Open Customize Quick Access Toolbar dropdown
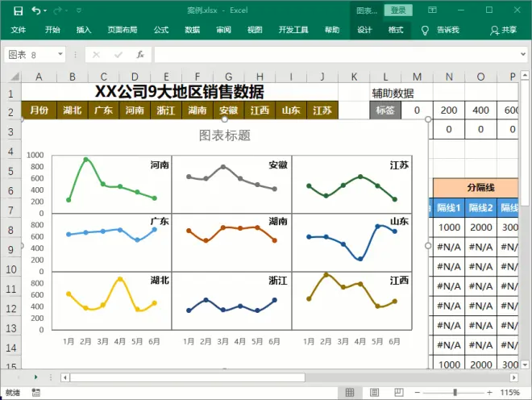 (x=79, y=10)
